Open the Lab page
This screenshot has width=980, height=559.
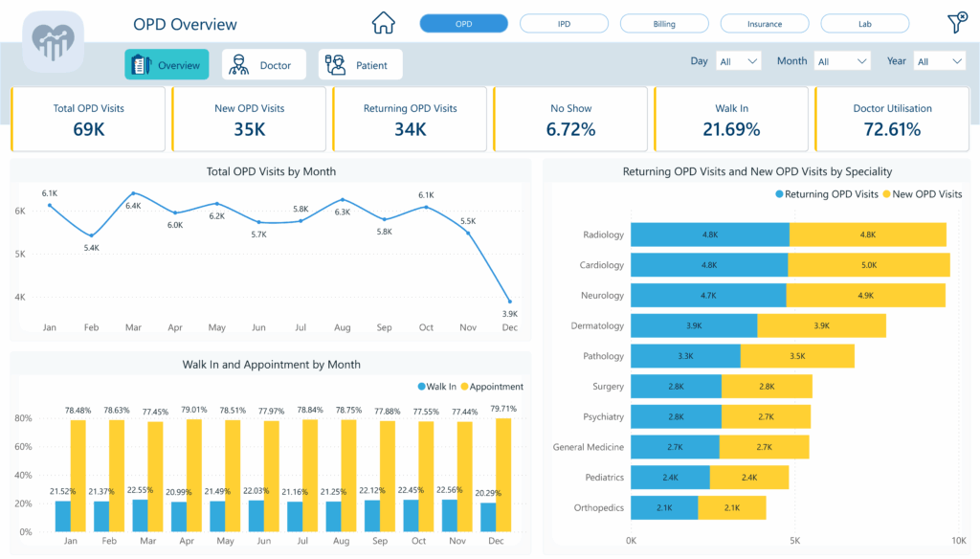(x=864, y=23)
